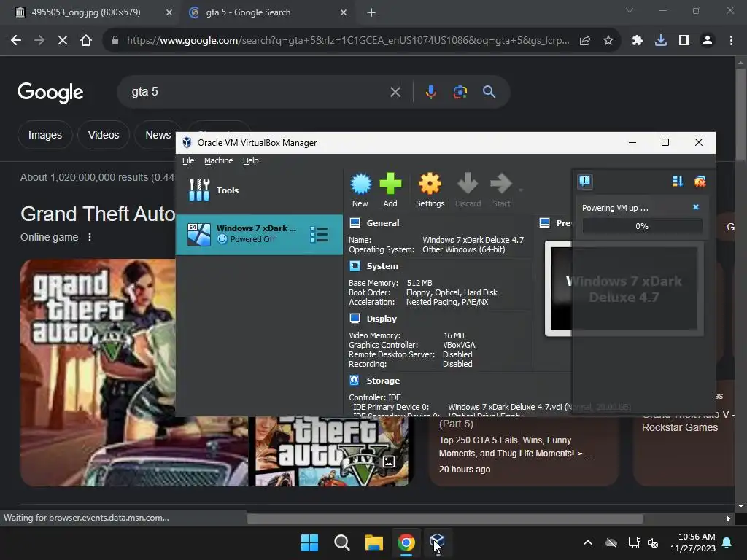The width and height of the screenshot is (747, 560).
Task: Clear the Google search query
Action: point(395,91)
